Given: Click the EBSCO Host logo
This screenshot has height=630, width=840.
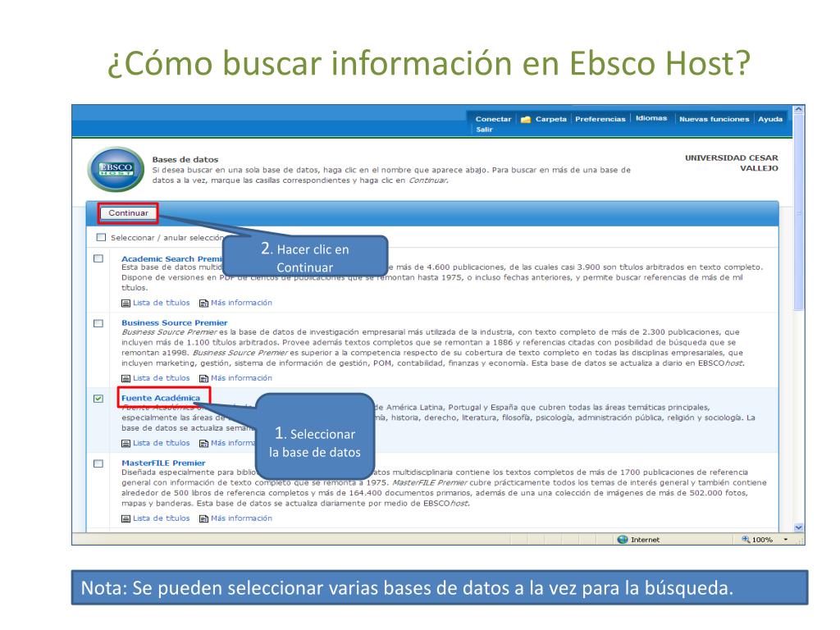Looking at the screenshot, I should click(116, 169).
